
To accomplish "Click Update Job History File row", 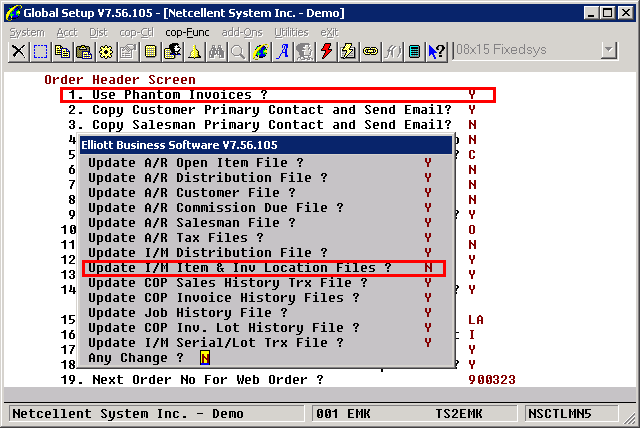I will pos(260,313).
